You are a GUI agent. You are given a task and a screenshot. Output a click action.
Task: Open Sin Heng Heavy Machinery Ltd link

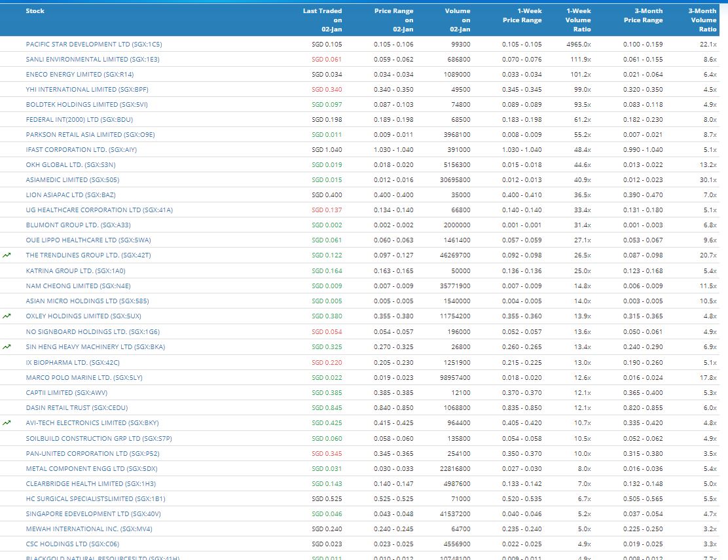tap(95, 347)
